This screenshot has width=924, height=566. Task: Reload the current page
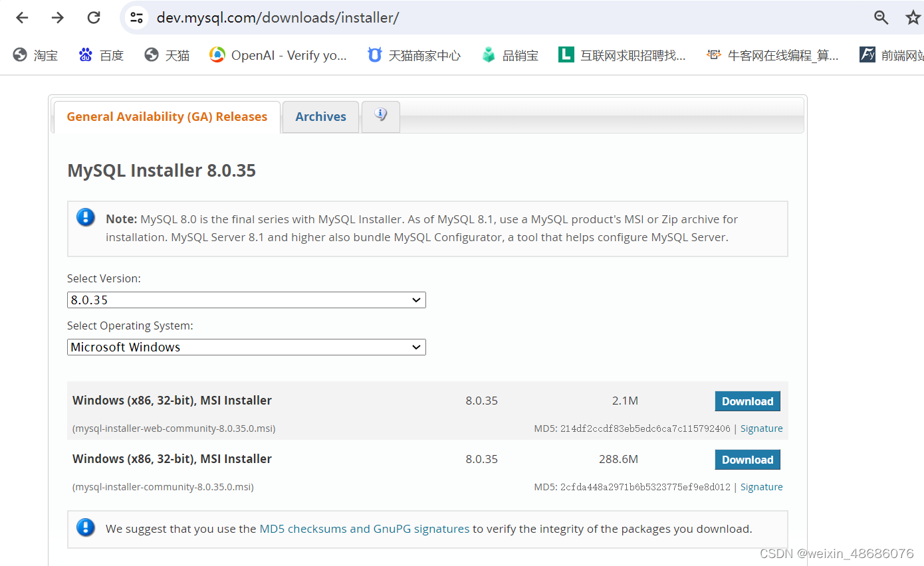click(x=94, y=17)
